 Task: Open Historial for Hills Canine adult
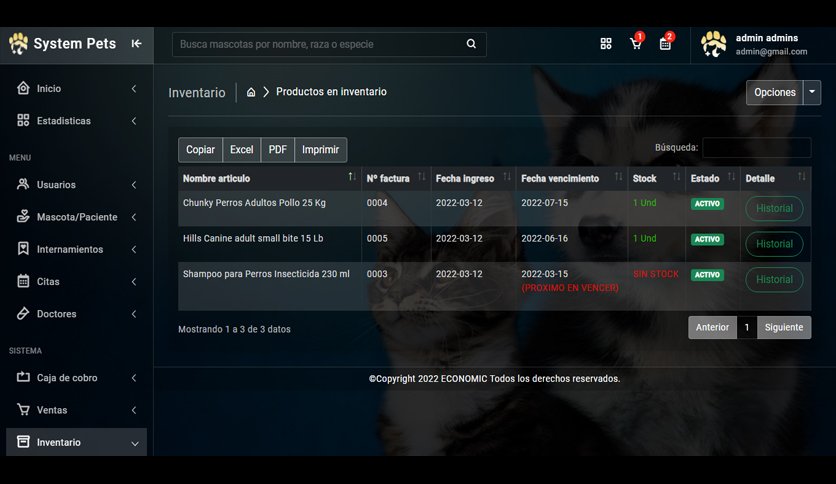pos(774,244)
